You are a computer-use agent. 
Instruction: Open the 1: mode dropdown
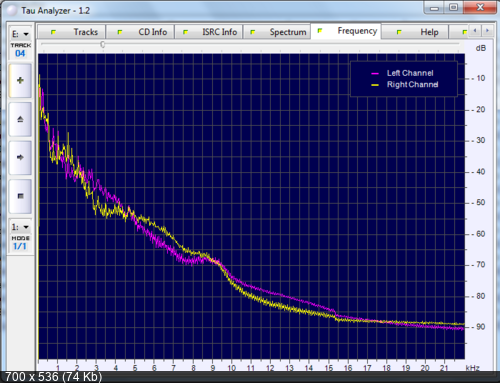[20, 227]
